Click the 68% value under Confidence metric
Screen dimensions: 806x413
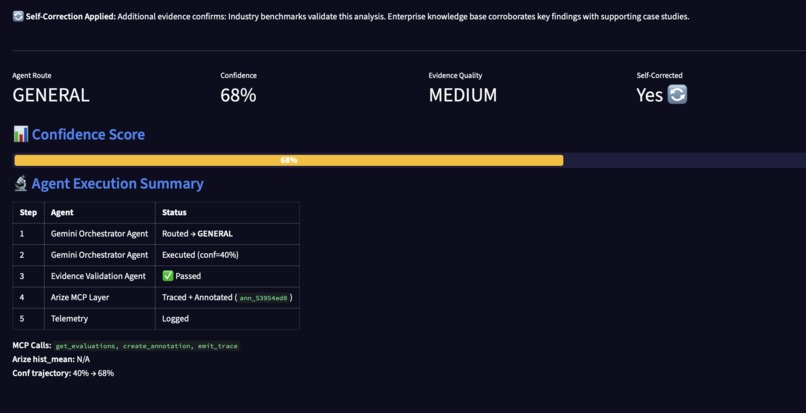pos(238,95)
